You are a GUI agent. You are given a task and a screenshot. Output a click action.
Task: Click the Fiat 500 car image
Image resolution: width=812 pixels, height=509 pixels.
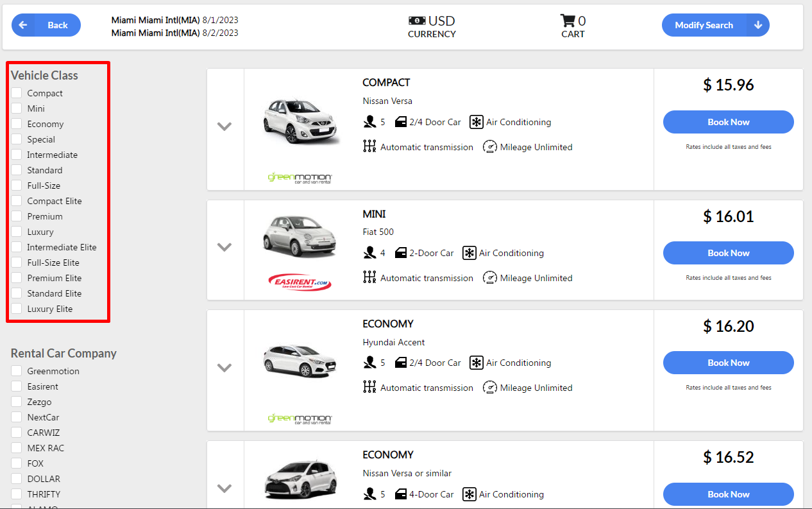(300, 236)
